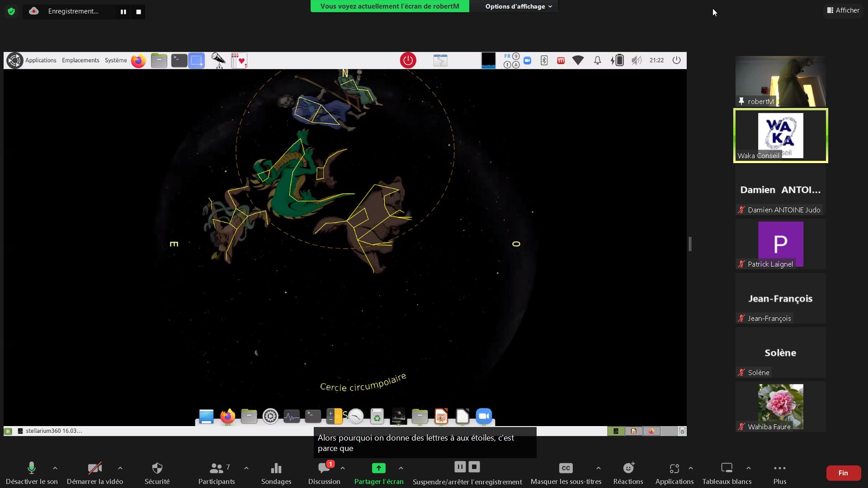Click Partager l'écran button

(379, 473)
